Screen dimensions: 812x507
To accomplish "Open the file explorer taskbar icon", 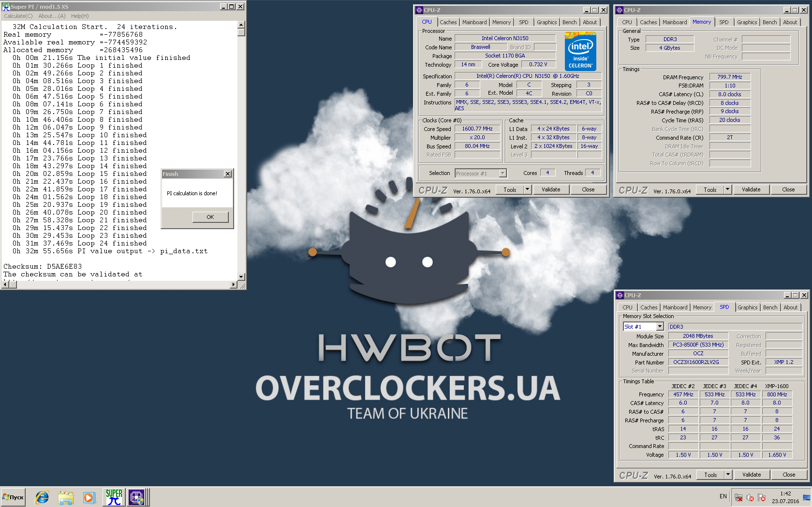I will pyautogui.click(x=65, y=497).
